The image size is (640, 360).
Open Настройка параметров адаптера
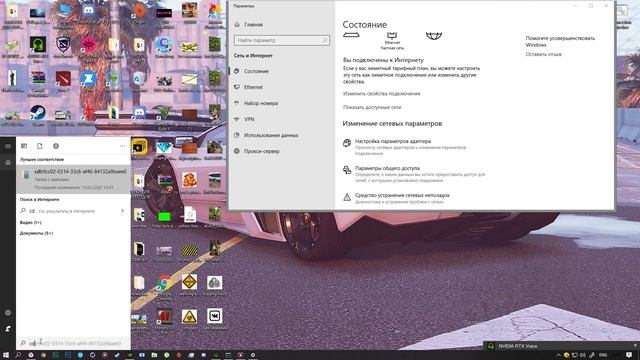tap(393, 141)
